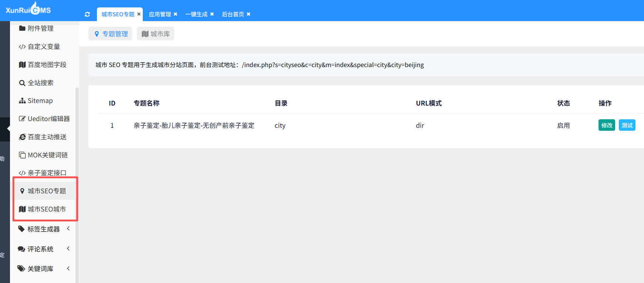The height and width of the screenshot is (283, 644).
Task: Click the refresh icon beside the tabs
Action: click(87, 14)
